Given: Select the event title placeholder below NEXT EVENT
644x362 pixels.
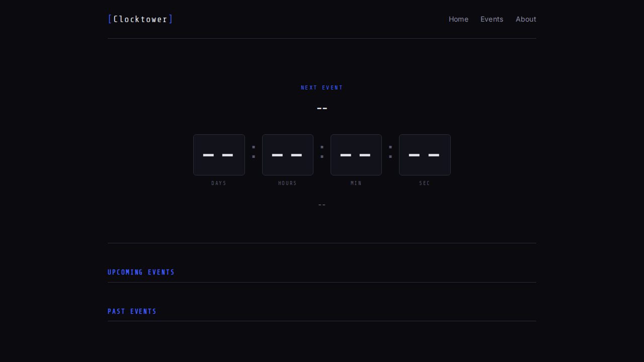Looking at the screenshot, I should tap(322, 108).
